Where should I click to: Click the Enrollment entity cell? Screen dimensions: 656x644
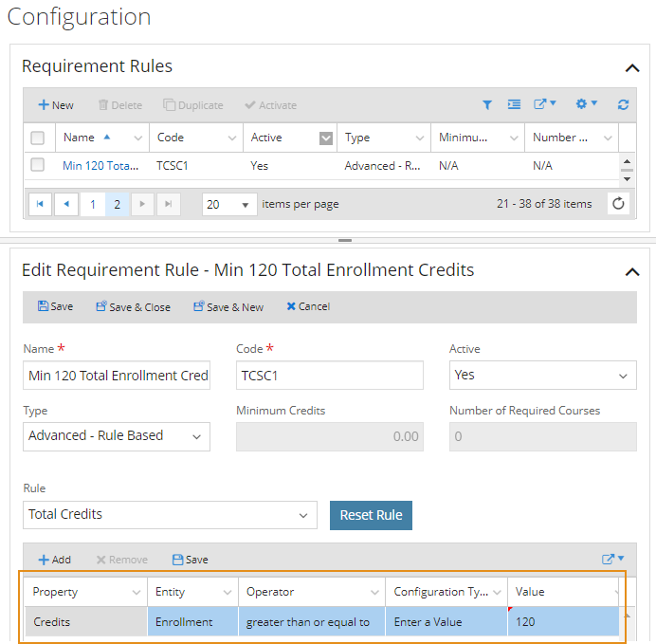click(192, 622)
